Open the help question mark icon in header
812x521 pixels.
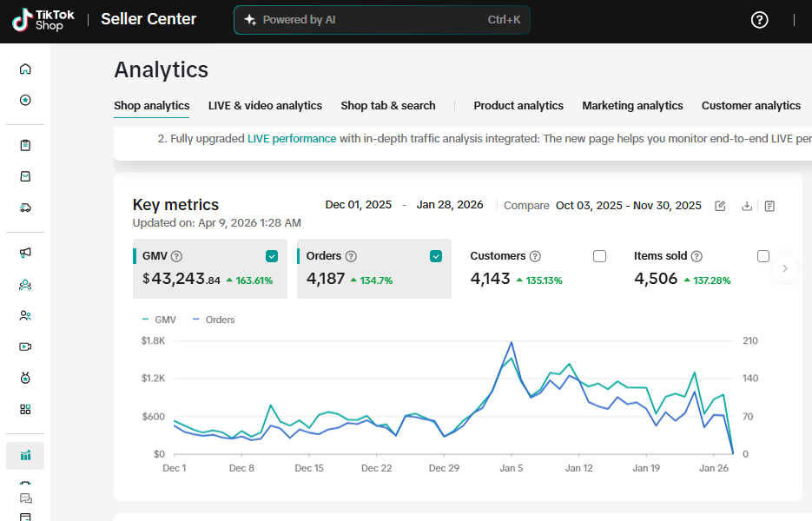(x=759, y=20)
